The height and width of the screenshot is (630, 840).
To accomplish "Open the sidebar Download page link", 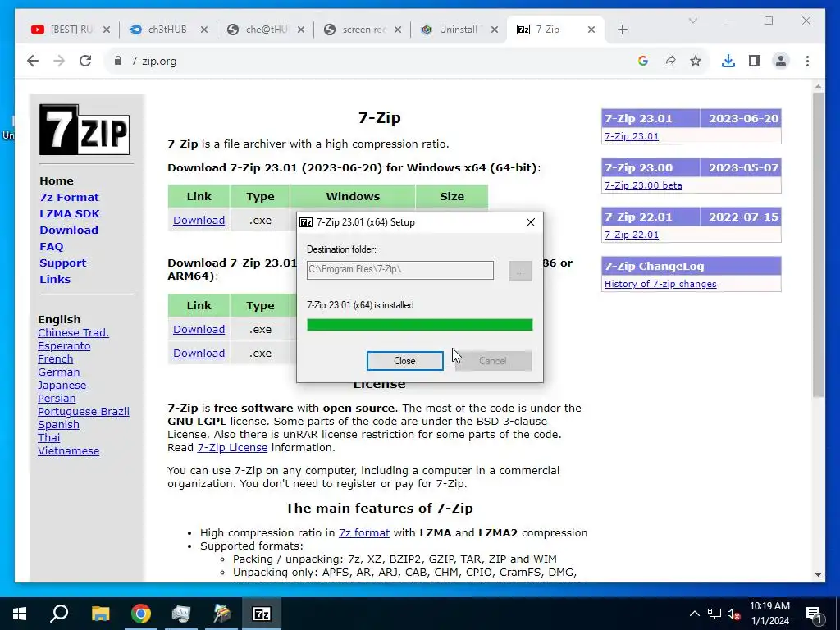I will click(x=69, y=230).
